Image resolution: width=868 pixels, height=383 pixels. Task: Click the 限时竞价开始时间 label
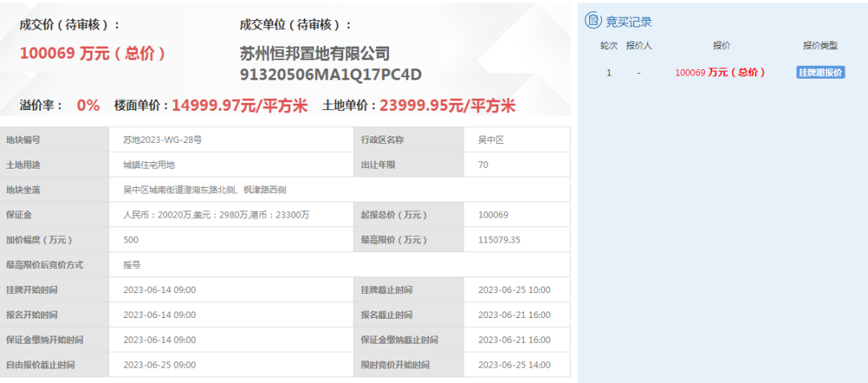click(x=395, y=365)
